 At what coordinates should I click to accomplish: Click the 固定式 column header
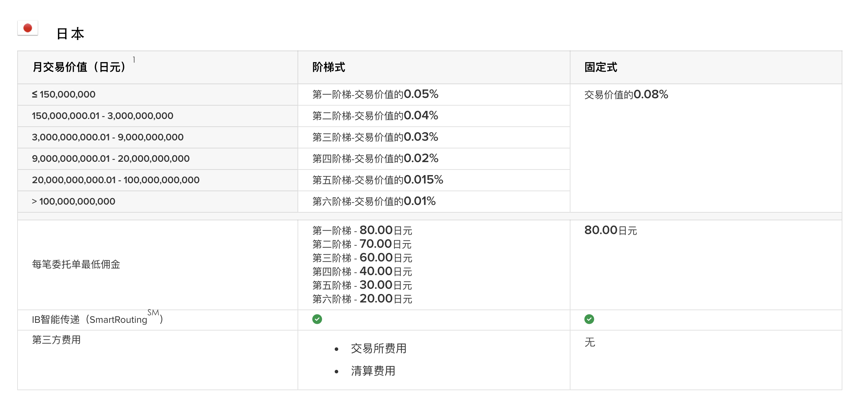pos(601,67)
